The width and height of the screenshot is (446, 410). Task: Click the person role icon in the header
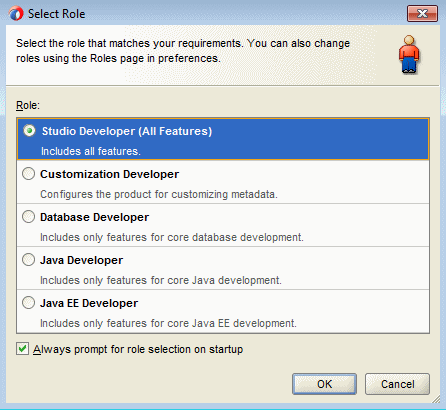click(x=409, y=55)
